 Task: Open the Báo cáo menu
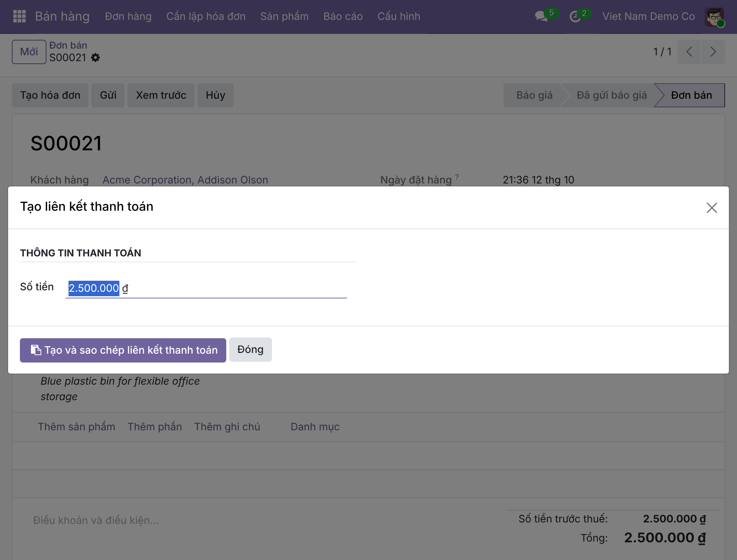(x=343, y=16)
